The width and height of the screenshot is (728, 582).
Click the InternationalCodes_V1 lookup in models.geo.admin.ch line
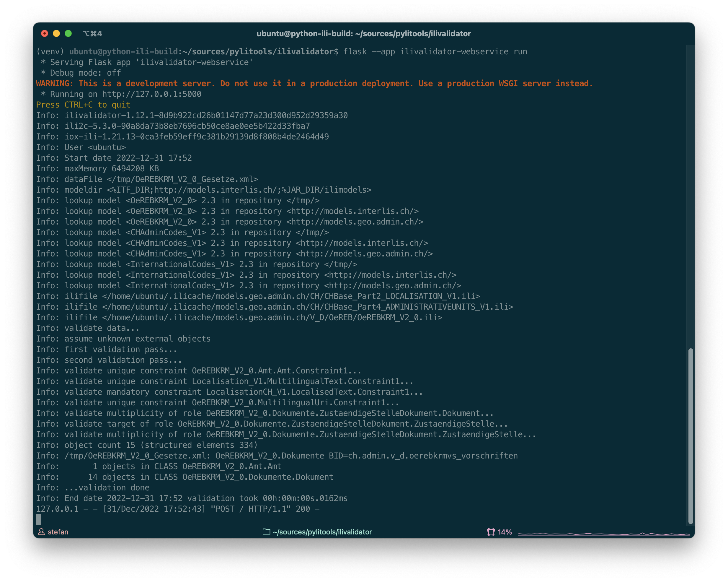coord(249,286)
